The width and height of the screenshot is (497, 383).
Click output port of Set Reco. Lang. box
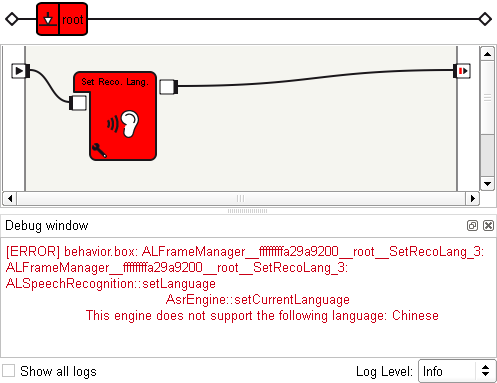tap(168, 87)
